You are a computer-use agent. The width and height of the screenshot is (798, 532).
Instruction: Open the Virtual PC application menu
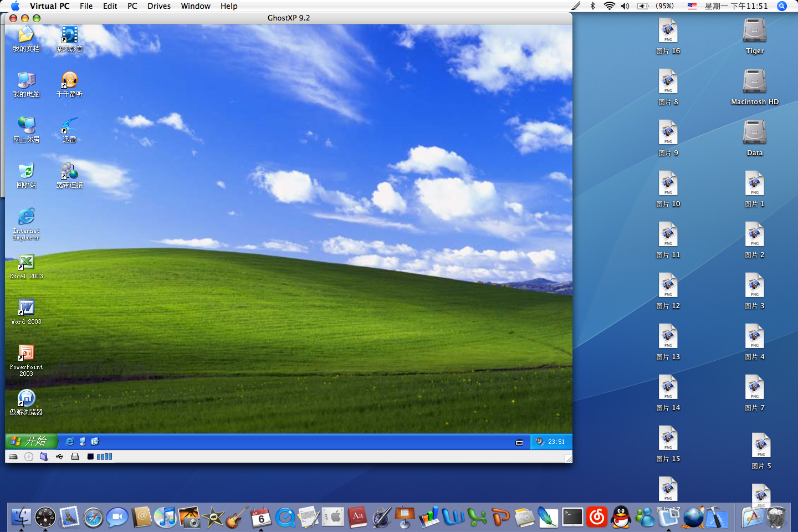click(50, 6)
